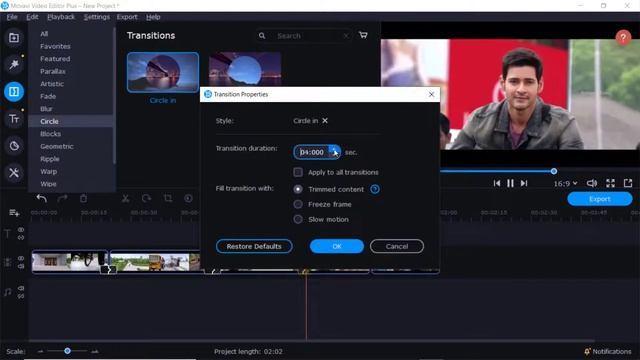Open the Export menu in menu bar
This screenshot has width=640, height=360.
(127, 17)
